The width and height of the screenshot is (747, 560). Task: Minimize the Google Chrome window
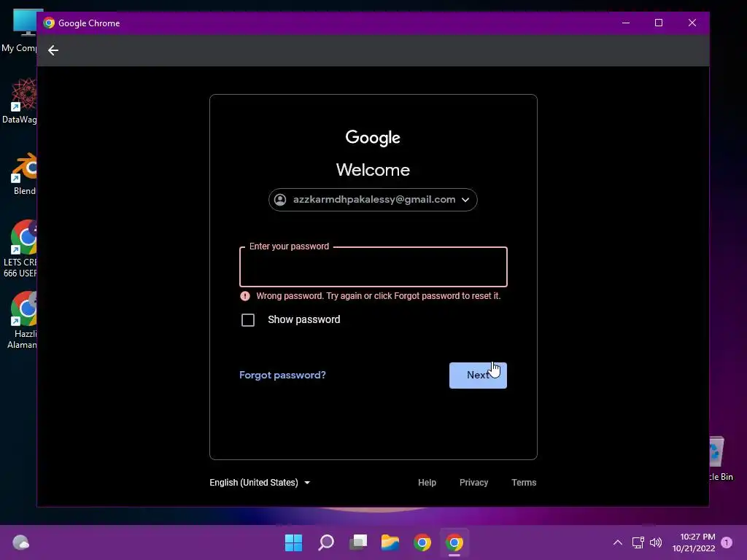click(x=626, y=23)
